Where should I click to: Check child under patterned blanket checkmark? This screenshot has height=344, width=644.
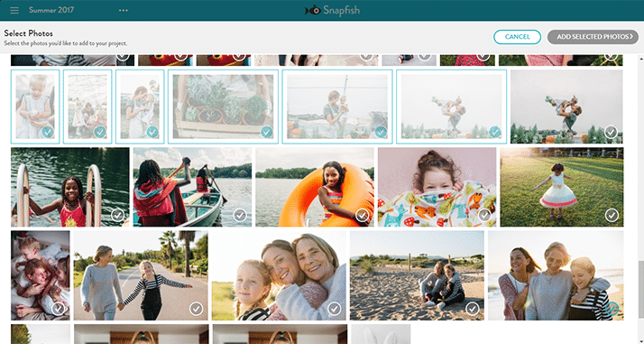(484, 215)
